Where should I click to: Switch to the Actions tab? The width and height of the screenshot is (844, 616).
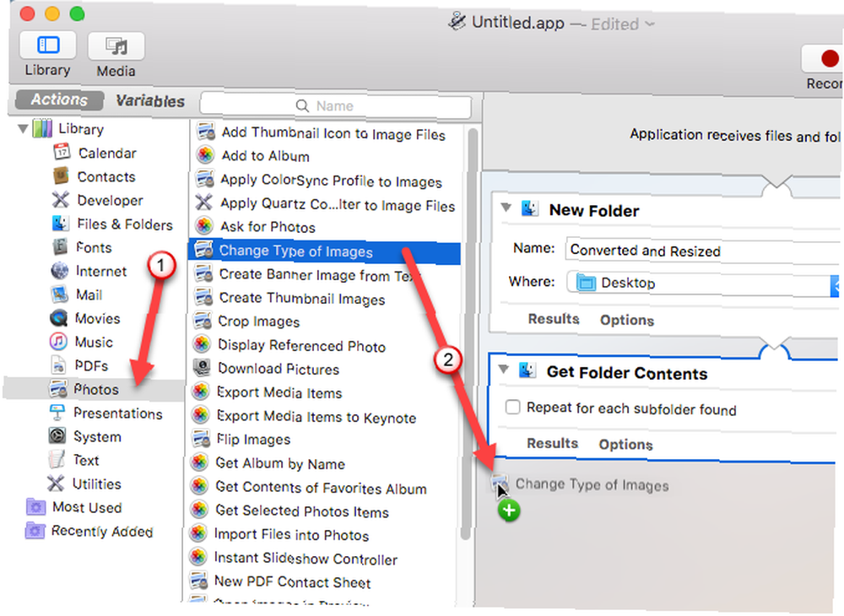click(x=59, y=100)
